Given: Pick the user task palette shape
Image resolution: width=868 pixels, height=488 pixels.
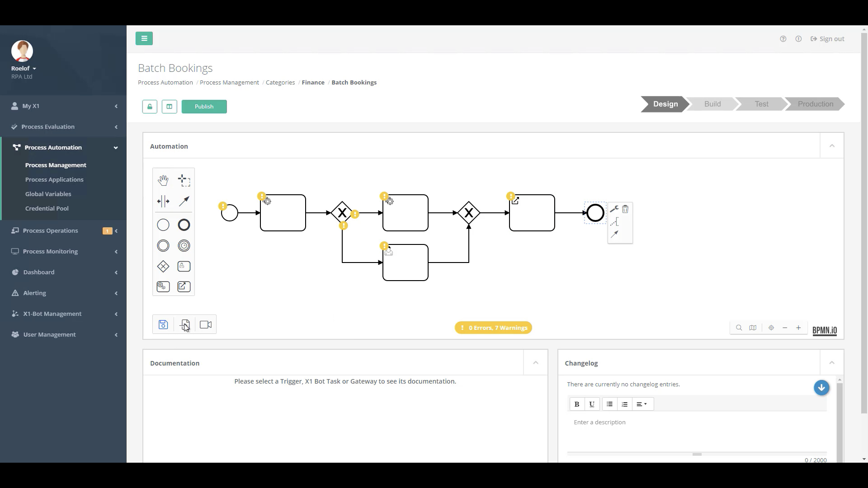Looking at the screenshot, I should coord(184,267).
